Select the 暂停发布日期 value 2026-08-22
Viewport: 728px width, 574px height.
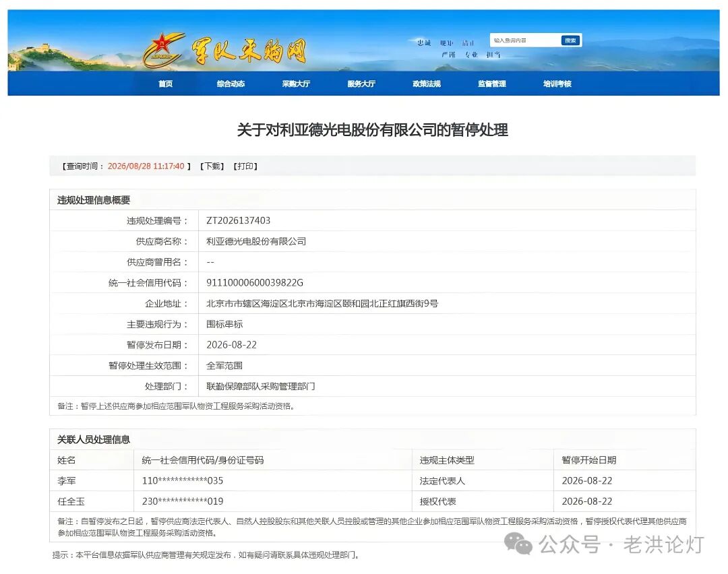click(231, 345)
